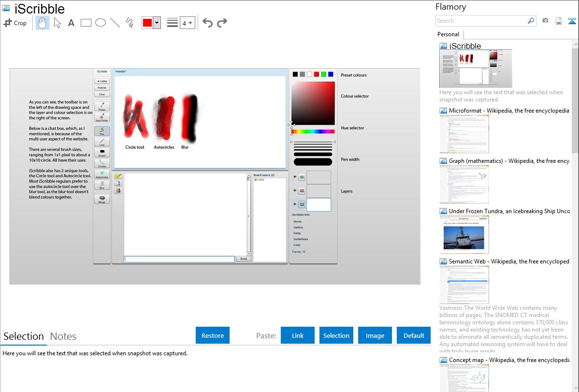The image size is (579, 392).
Task: Click the Gallery link in iScribble Info
Action: click(x=298, y=228)
